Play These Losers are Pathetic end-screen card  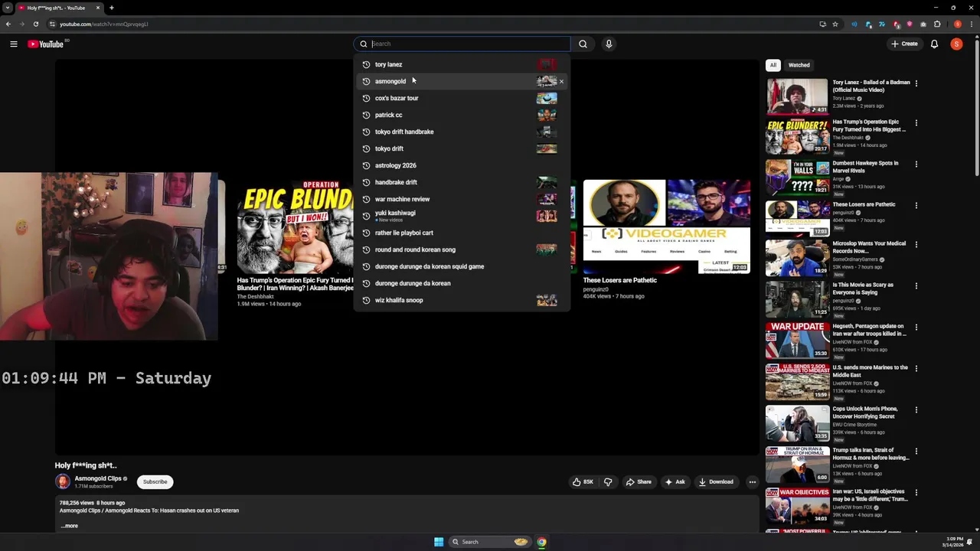[667, 227]
